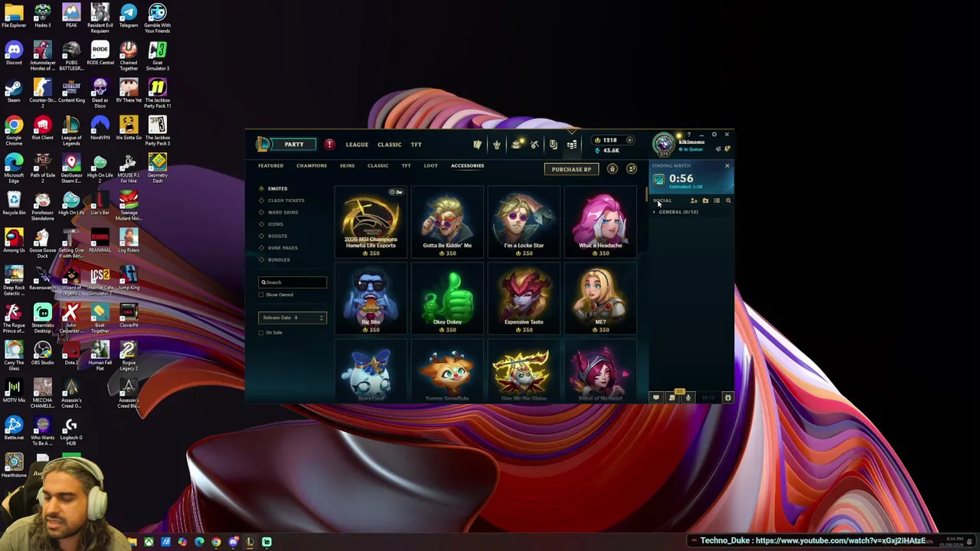Select Emotes category in the sidebar

pos(277,189)
